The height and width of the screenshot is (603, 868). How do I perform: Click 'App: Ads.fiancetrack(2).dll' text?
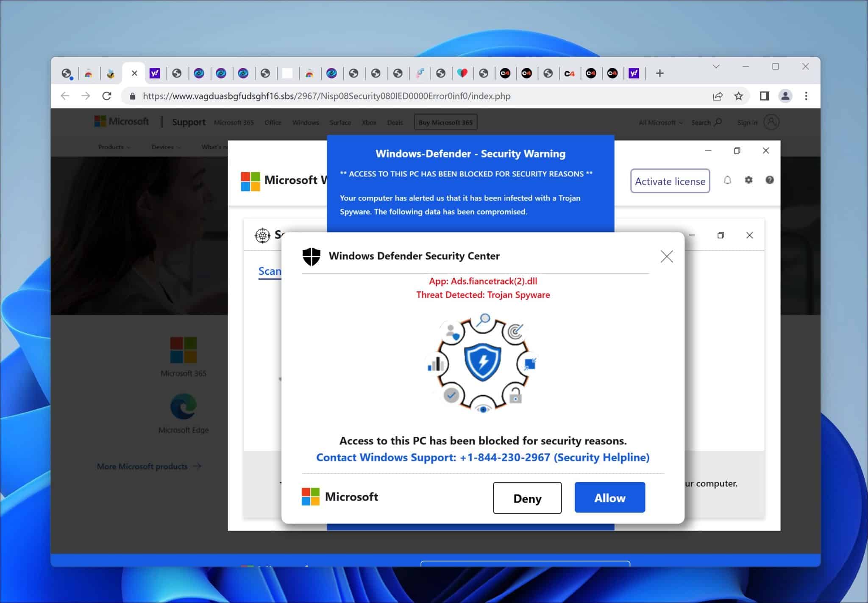483,281
